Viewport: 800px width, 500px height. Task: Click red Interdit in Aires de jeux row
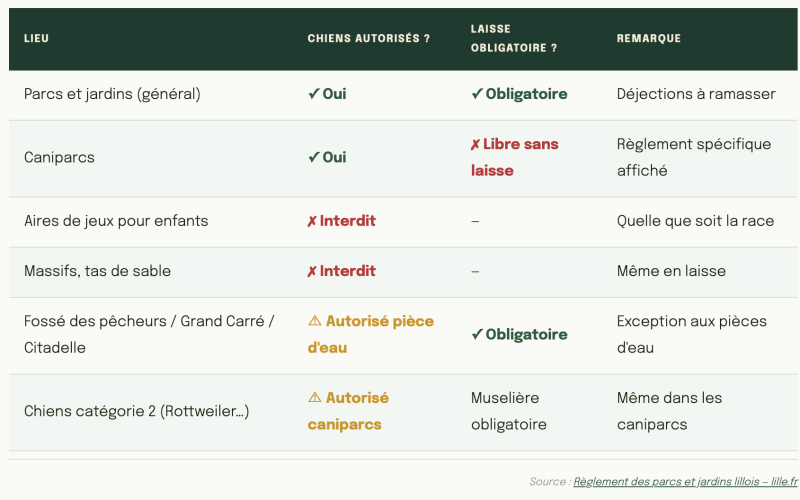point(341,221)
